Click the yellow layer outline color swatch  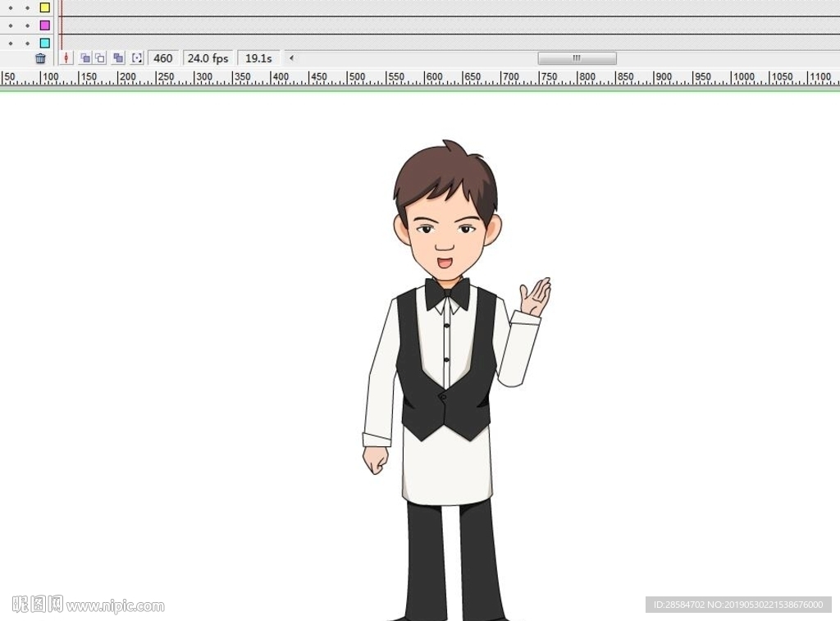(x=45, y=7)
